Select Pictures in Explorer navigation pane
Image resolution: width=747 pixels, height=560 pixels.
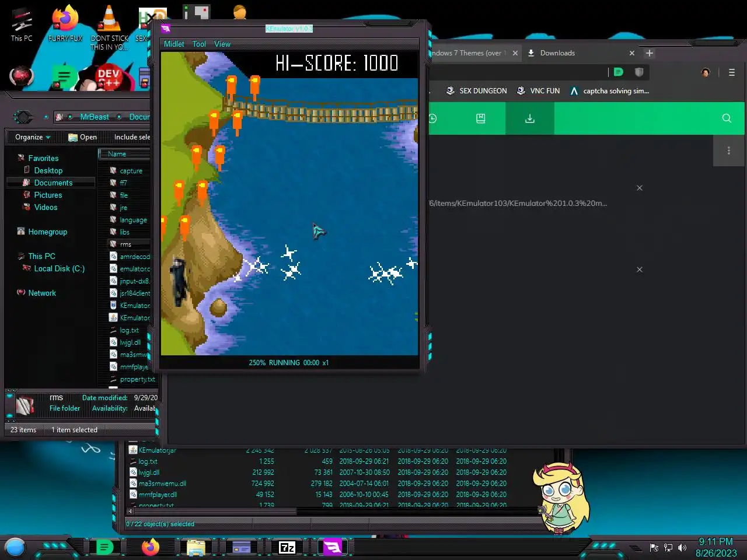48,195
